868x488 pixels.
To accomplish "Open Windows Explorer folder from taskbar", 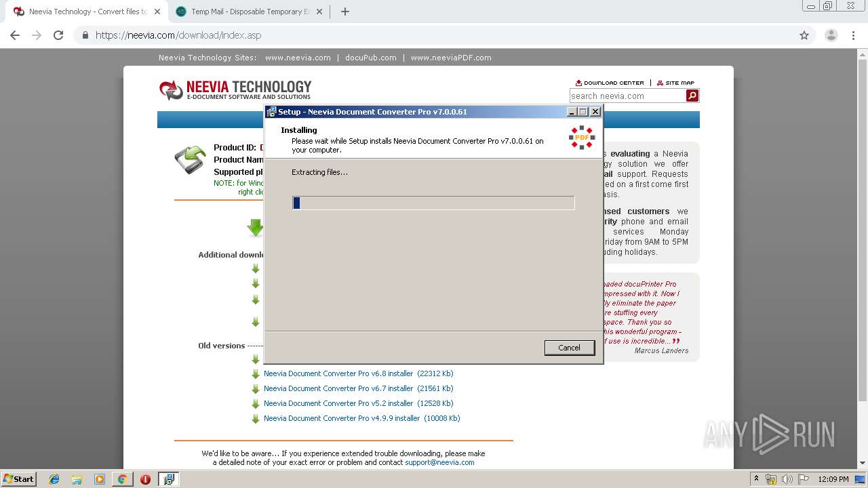I will pos(77,479).
